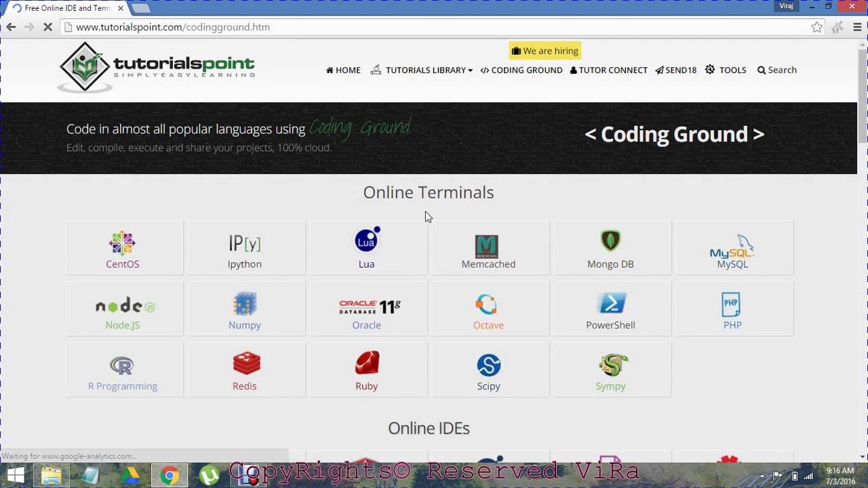
Task: Open the Ruby gem icon
Action: pyautogui.click(x=367, y=363)
